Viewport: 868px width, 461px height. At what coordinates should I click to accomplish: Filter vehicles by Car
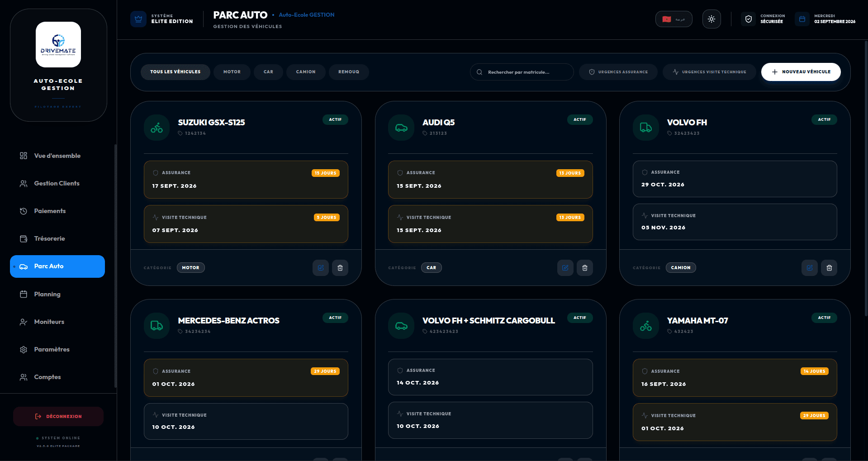[269, 72]
